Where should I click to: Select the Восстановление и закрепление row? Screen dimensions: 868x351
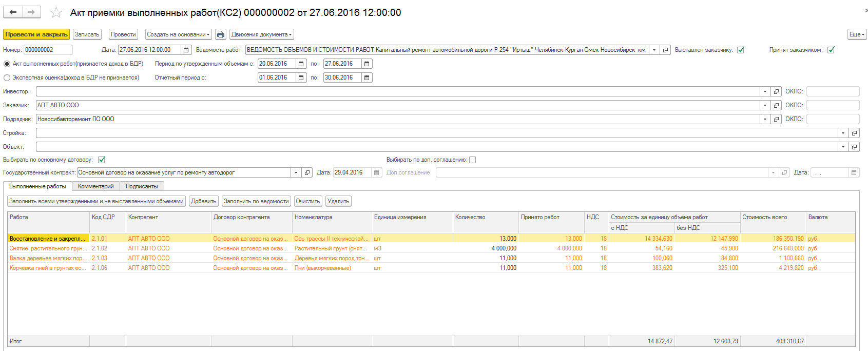click(x=431, y=239)
